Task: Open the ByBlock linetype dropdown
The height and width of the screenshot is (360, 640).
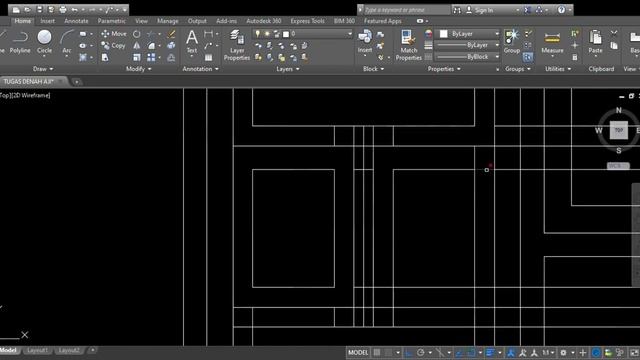Action: pyautogui.click(x=497, y=57)
